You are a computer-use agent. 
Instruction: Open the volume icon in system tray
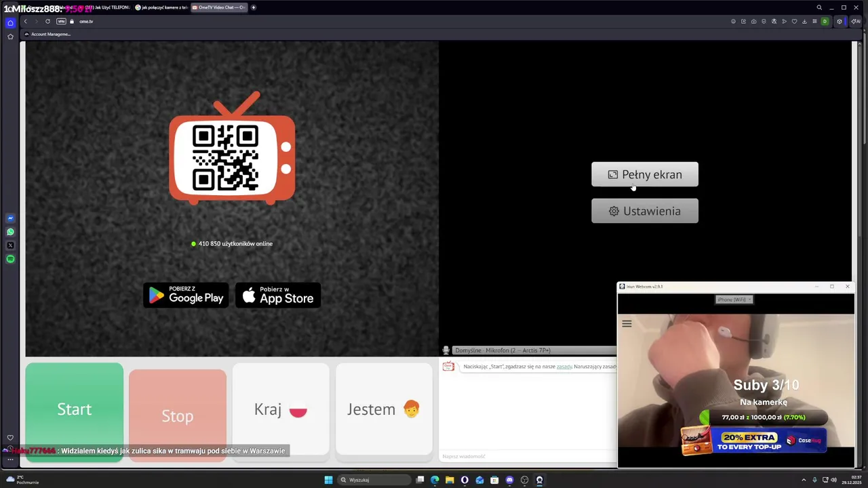pos(833,480)
